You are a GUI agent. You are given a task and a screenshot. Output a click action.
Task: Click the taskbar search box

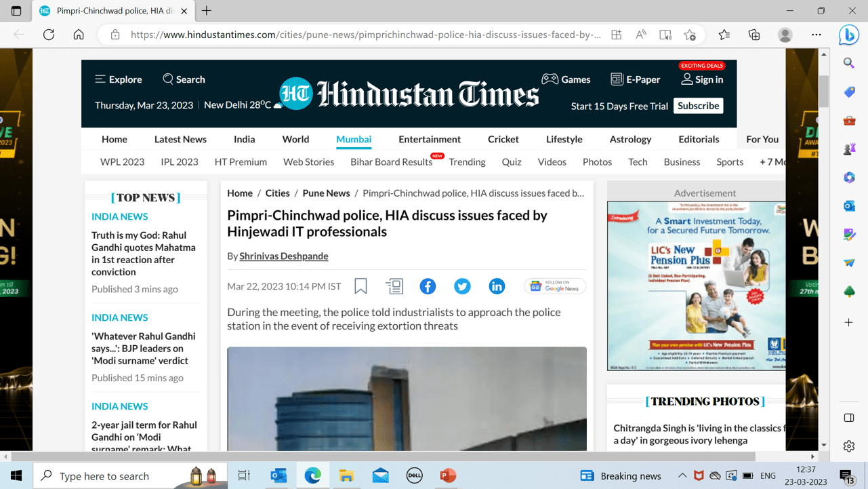coord(129,475)
